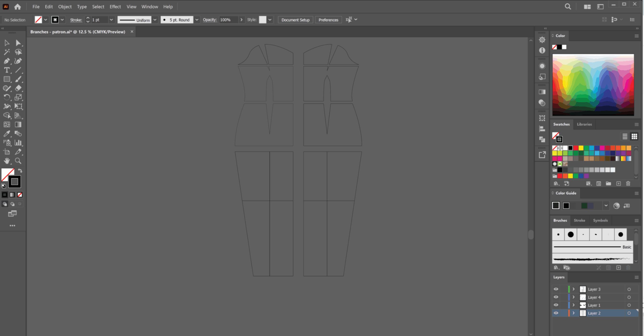Select the Rotate tool
The image size is (644, 336).
pyautogui.click(x=7, y=97)
